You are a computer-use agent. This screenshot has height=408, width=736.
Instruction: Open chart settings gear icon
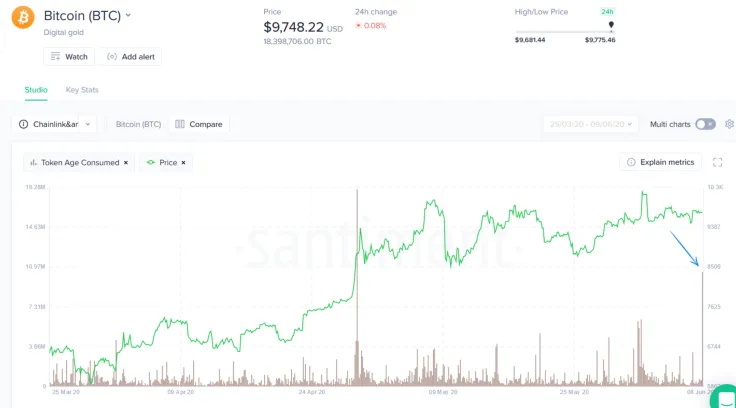point(729,124)
